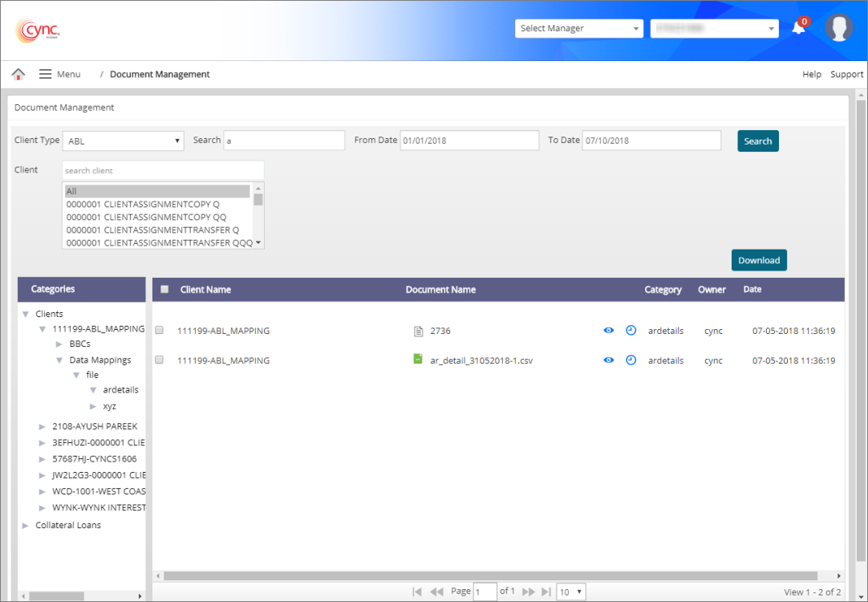
Task: Click the From Date input field
Action: pos(469,140)
